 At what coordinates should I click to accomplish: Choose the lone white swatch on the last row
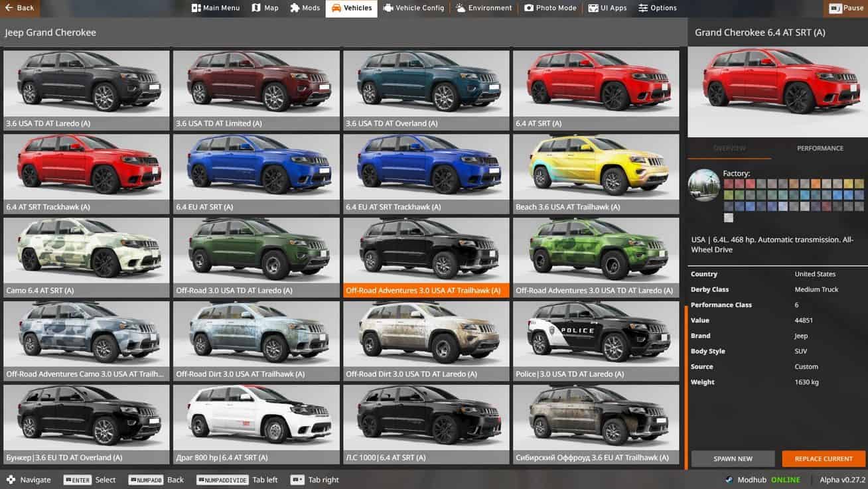(728, 218)
